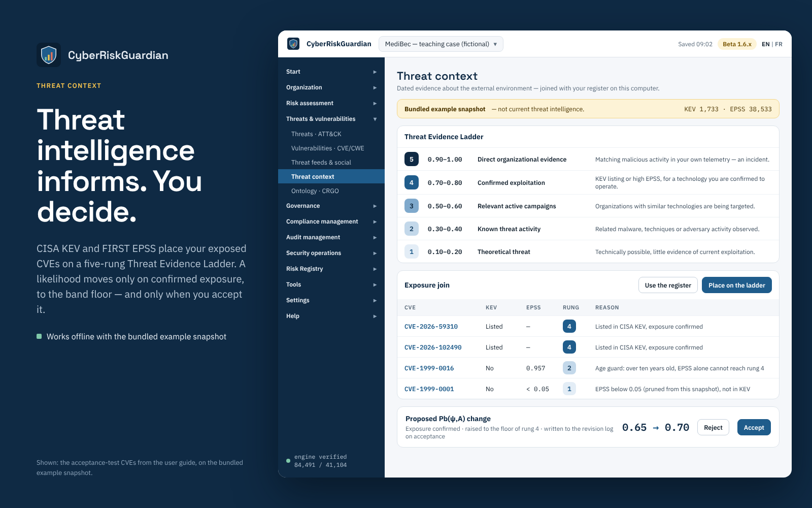Expand the Risk assessment section
Image resolution: width=812 pixels, height=508 pixels.
[x=331, y=103]
